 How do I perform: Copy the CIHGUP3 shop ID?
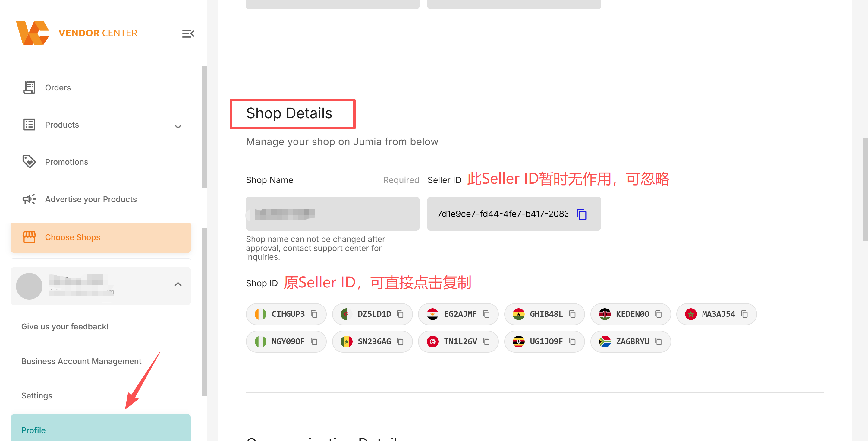pyautogui.click(x=314, y=314)
